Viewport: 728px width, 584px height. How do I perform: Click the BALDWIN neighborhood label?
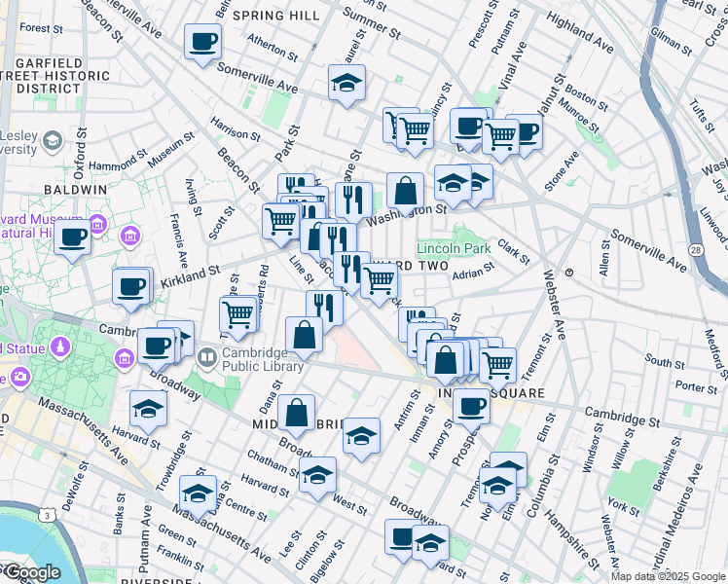tap(76, 190)
